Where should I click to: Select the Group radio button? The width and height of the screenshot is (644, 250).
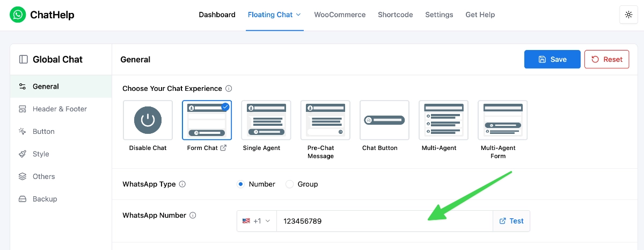(289, 184)
